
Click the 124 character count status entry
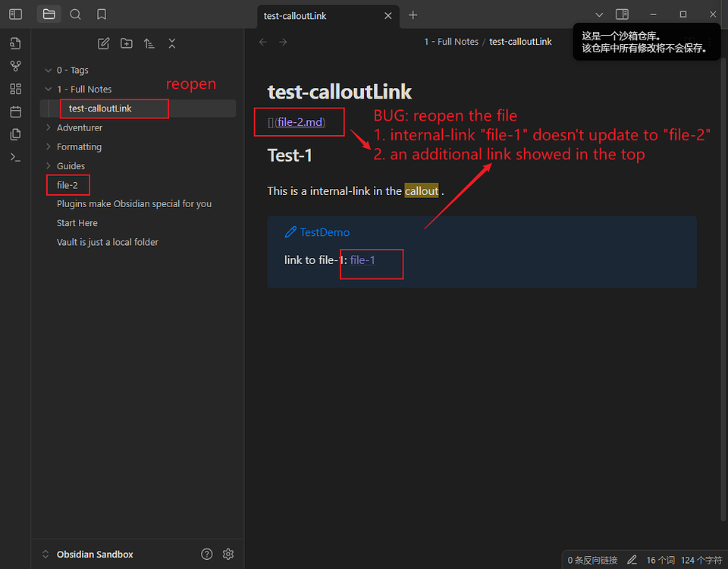tap(701, 560)
